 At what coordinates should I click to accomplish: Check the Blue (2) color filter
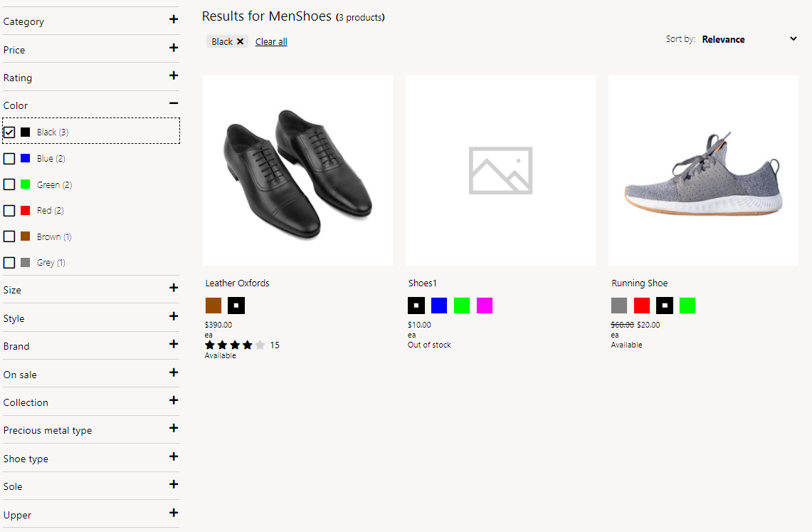(x=10, y=158)
